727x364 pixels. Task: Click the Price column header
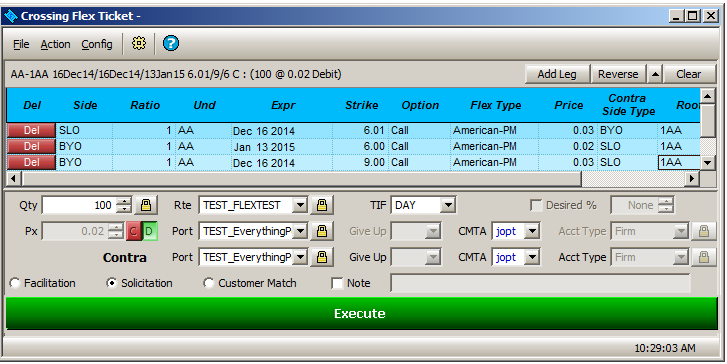[x=568, y=105]
